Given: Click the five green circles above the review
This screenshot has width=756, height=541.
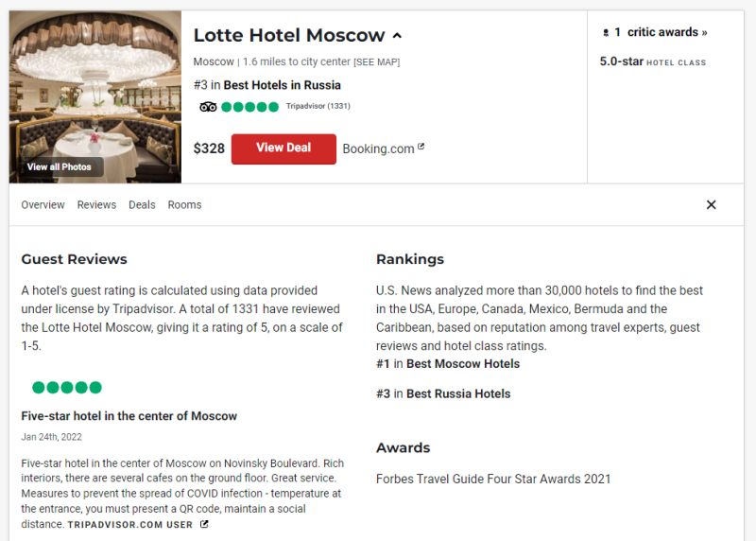Looking at the screenshot, I should (66, 388).
